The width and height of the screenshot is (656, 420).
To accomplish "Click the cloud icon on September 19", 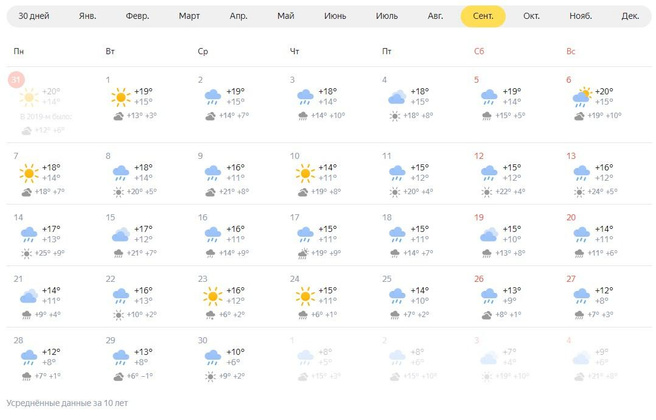I will click(x=490, y=235).
